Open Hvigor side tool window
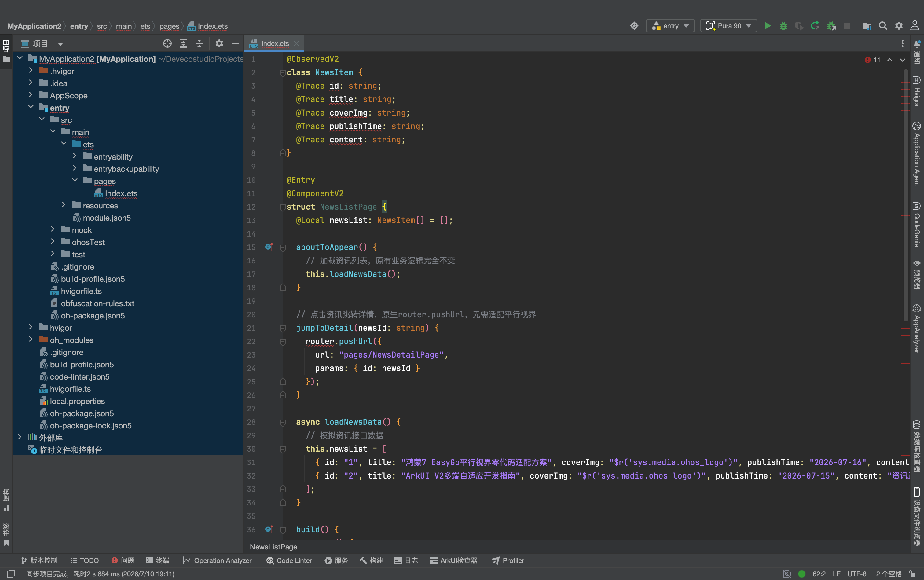 917,92
